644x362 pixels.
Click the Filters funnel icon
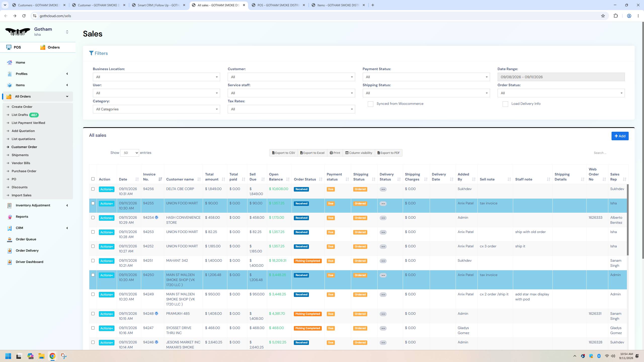click(91, 53)
